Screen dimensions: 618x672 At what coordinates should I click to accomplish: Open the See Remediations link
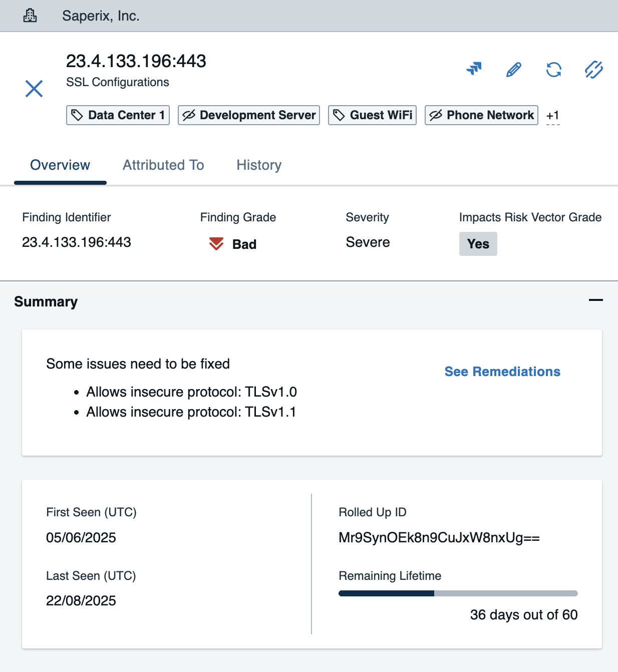tap(502, 372)
